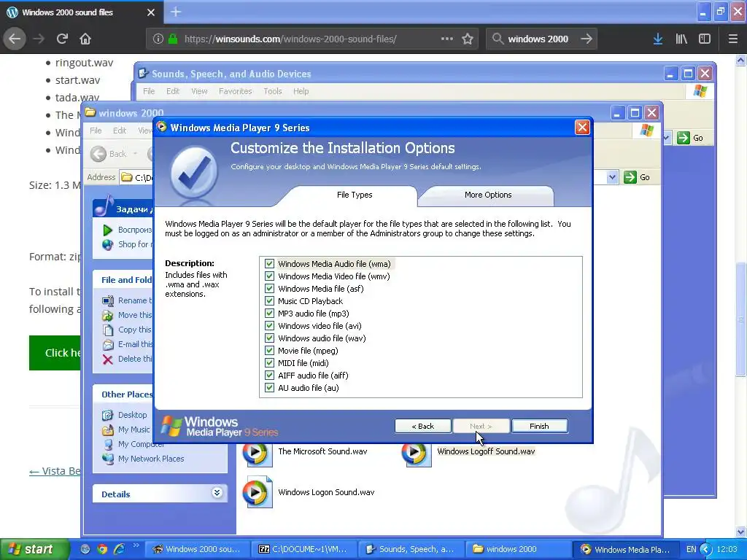This screenshot has width=747, height=560.
Task: Open Firefox hamburger menu
Action: point(733,39)
